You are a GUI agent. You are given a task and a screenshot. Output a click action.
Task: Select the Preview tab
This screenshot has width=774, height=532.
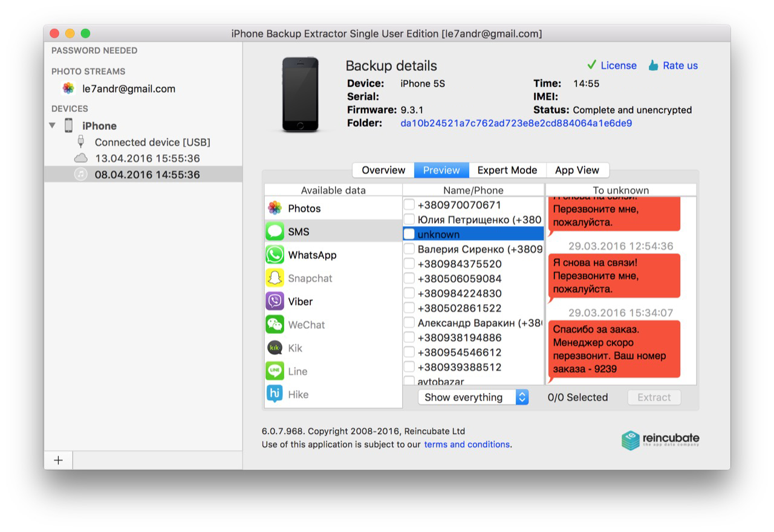click(441, 170)
